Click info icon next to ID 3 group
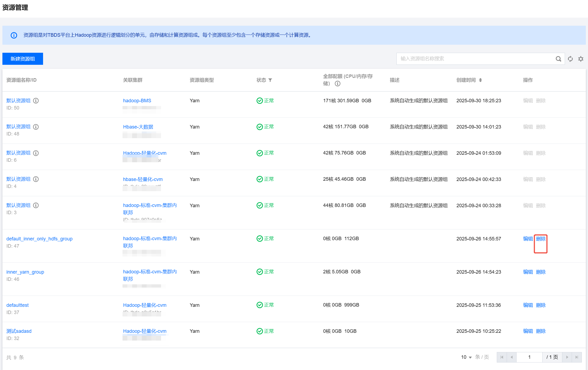 coord(36,205)
